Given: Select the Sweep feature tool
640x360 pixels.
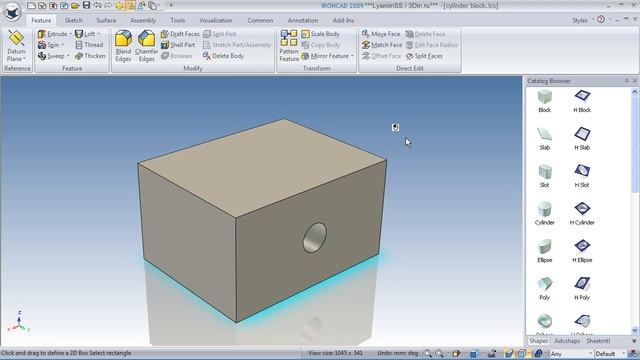Looking at the screenshot, I should click(51, 56).
